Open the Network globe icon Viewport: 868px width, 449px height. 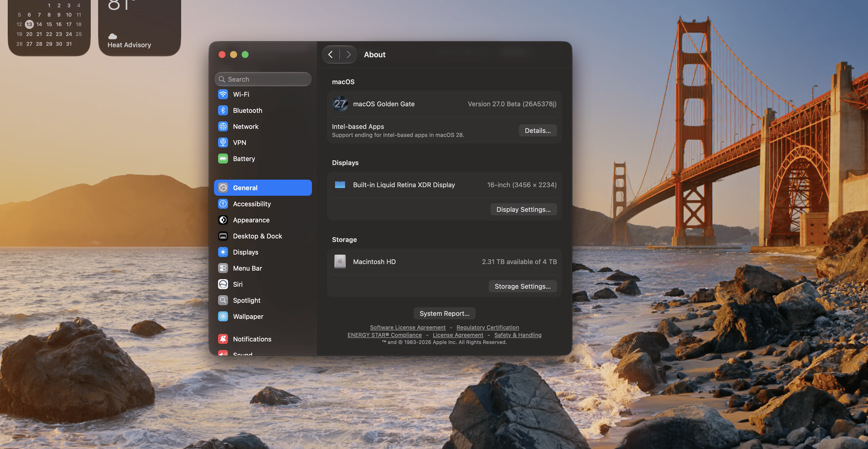point(223,126)
